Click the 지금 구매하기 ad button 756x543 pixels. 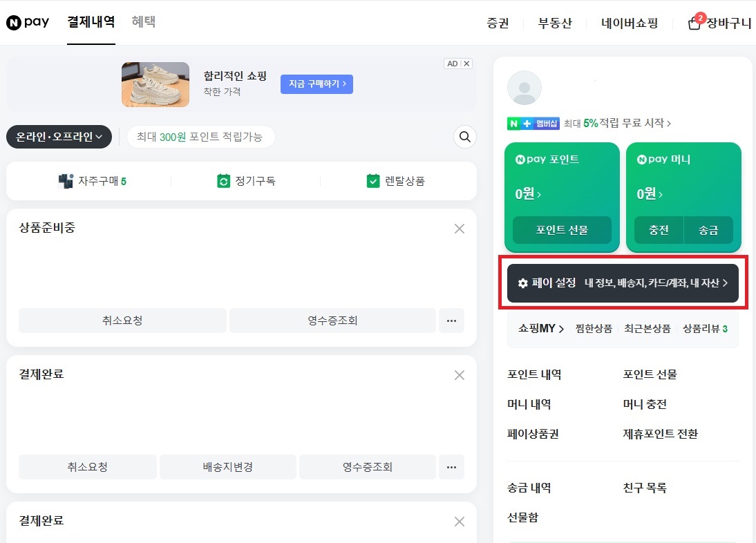(316, 84)
